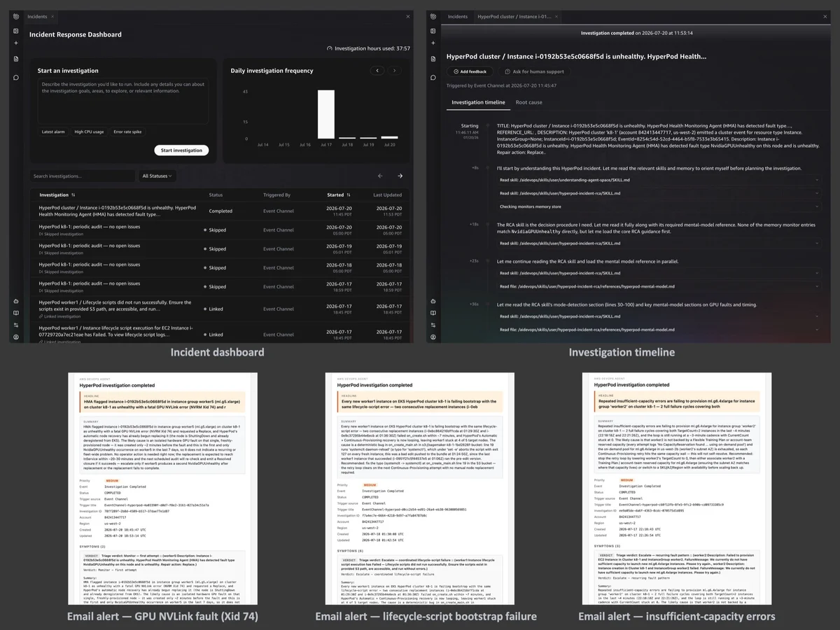Click the Status column header
840x630 pixels.
tap(216, 195)
